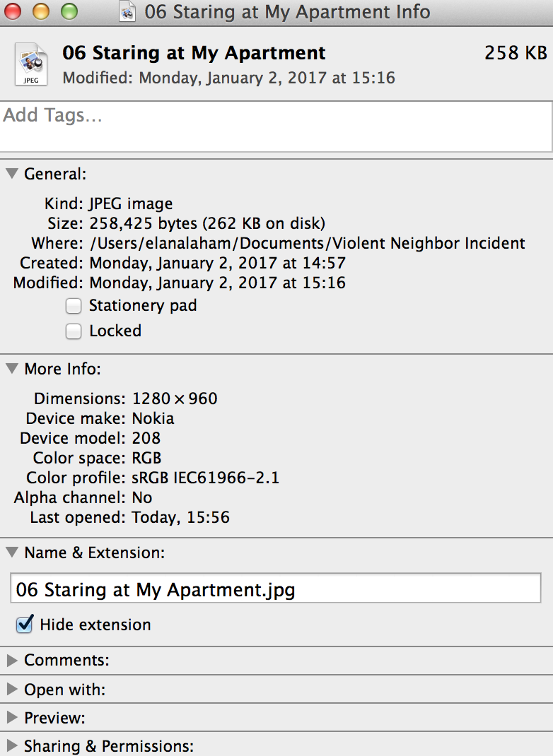Uncheck the Hide extension checkbox

(x=25, y=625)
